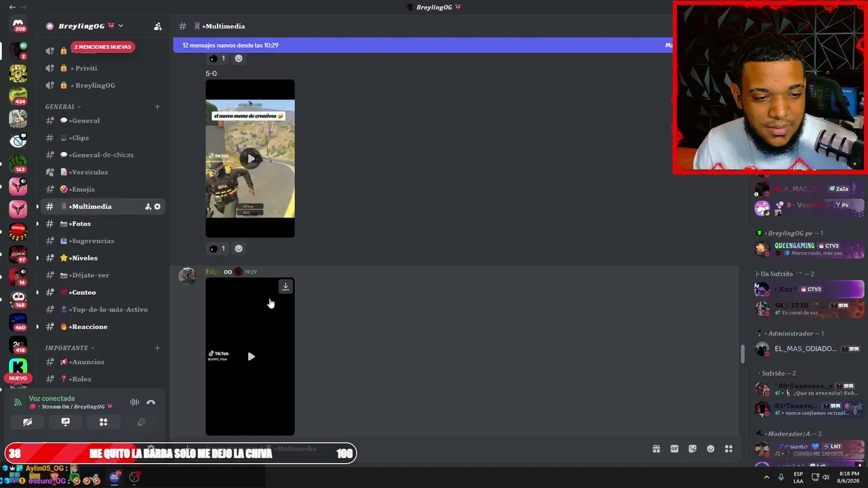Screen dimensions: 868x488
Task: Open the server marked NUEVO
Action: [x=18, y=368]
